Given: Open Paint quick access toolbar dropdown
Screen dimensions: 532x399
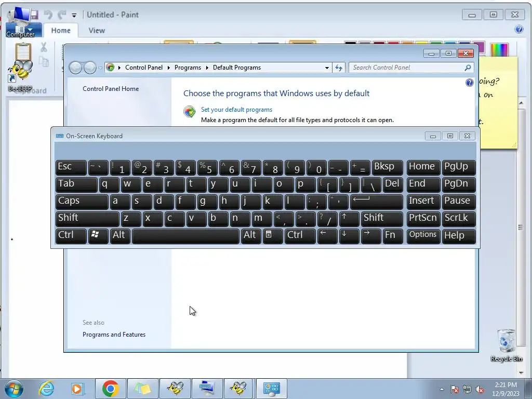Looking at the screenshot, I should point(74,15).
